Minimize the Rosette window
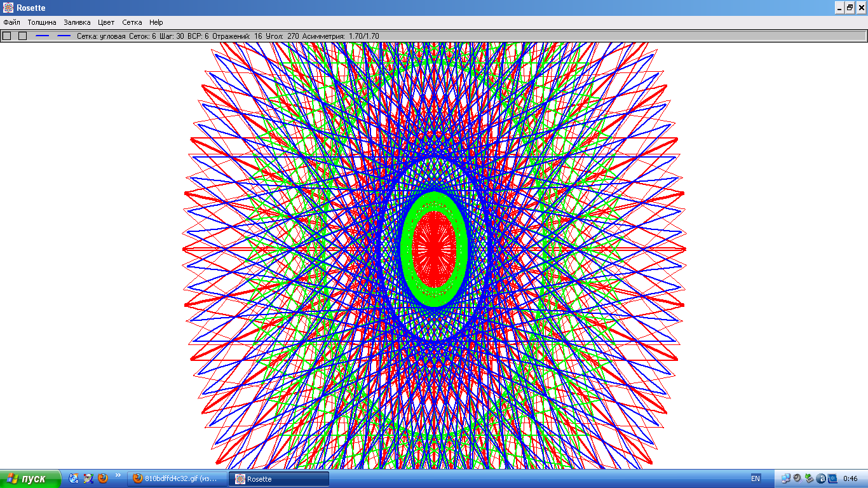 [839, 8]
